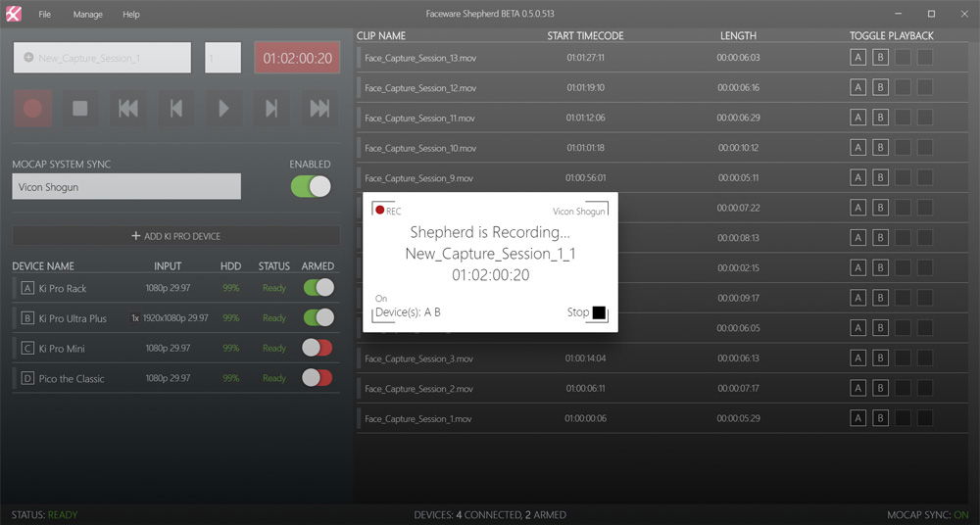Click the Faceware logo icon
Screen dimensions: 980x525
[14, 14]
